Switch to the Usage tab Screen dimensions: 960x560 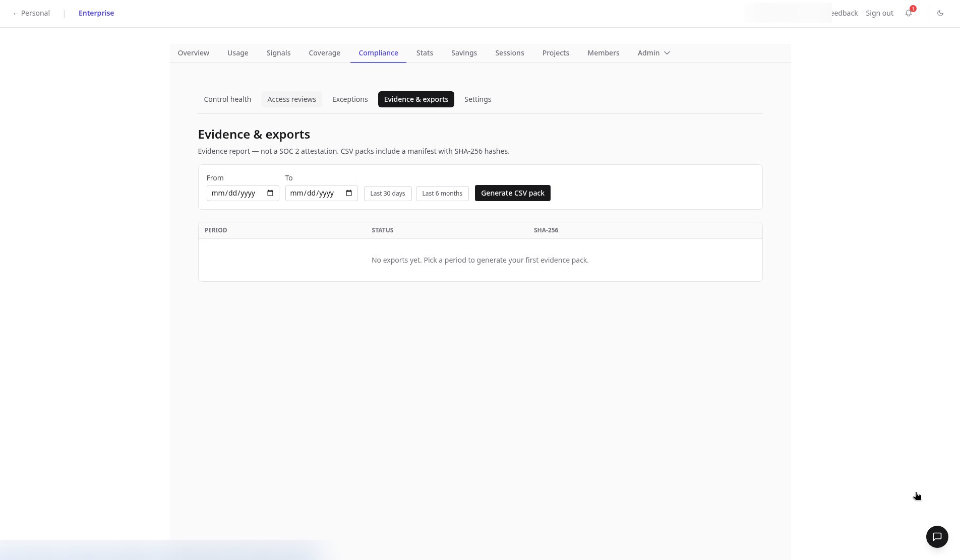[237, 53]
